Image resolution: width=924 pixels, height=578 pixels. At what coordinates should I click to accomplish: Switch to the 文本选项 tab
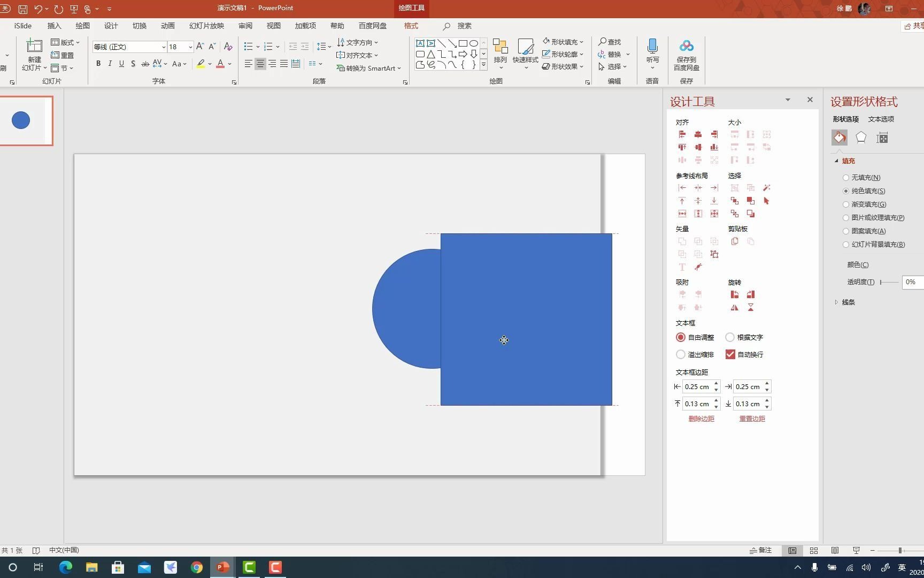click(x=881, y=119)
